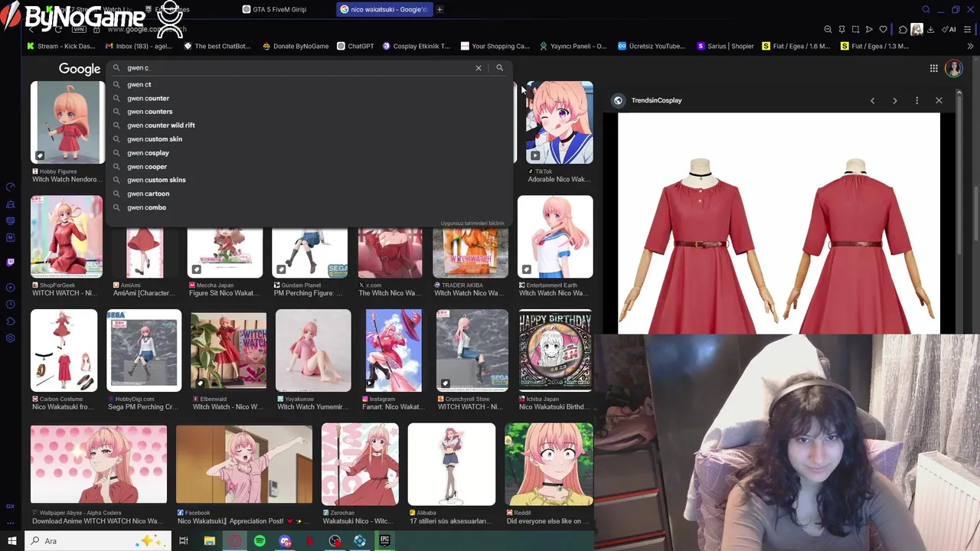
Task: Click the OBS Studio taskbar icon
Action: point(335,541)
